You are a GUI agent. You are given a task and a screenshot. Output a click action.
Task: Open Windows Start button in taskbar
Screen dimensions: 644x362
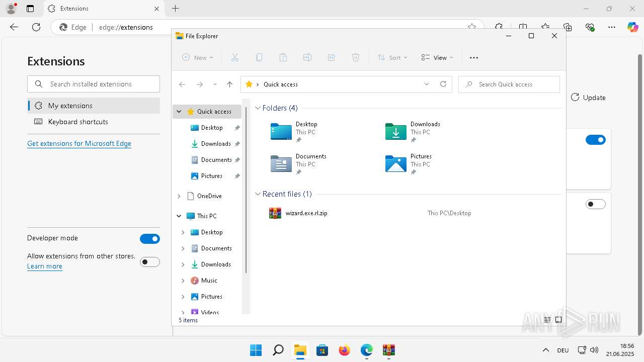tap(256, 350)
